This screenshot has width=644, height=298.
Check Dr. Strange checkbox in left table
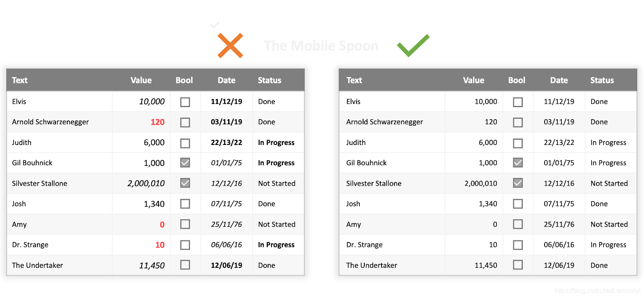click(185, 245)
